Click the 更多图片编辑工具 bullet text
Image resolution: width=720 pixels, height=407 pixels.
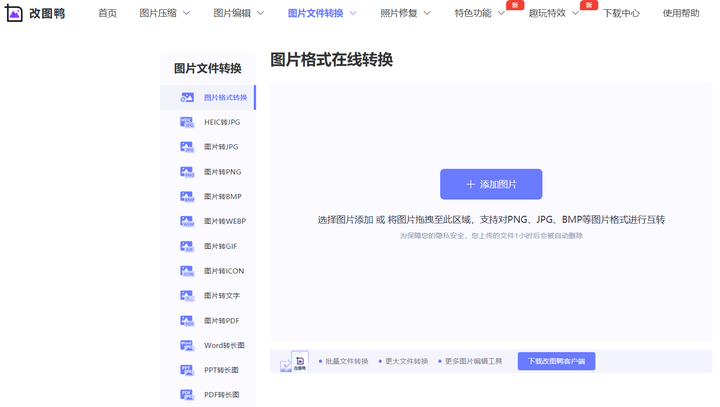point(473,362)
